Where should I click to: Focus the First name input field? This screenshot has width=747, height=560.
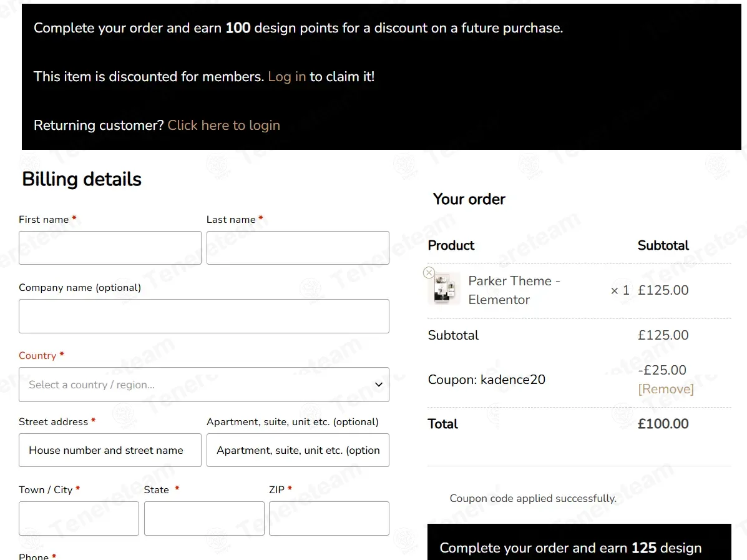click(x=110, y=248)
